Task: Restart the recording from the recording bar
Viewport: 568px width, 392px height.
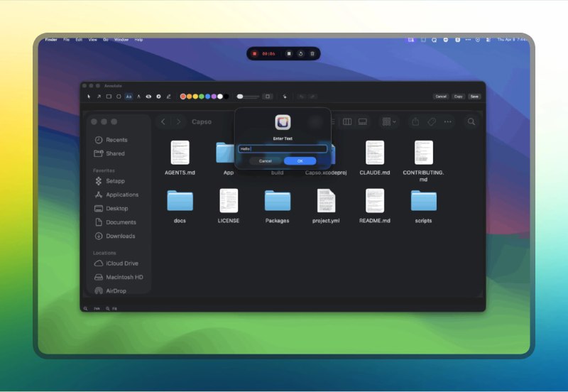Action: 300,54
